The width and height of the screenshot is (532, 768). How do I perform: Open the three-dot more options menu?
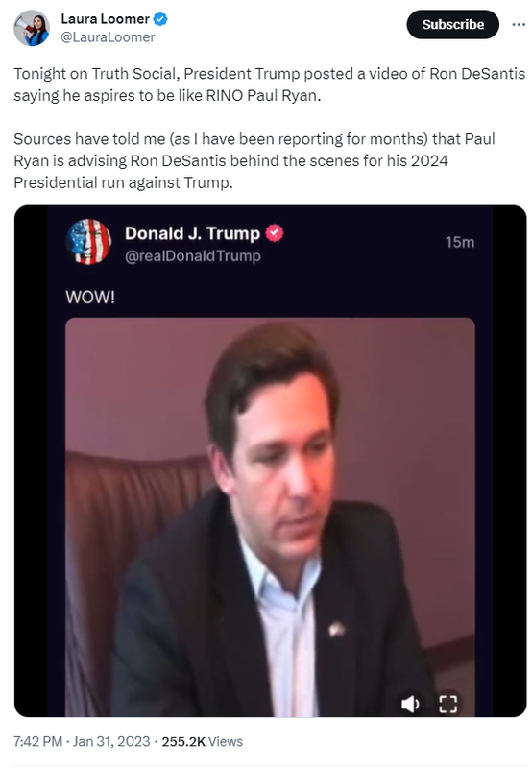point(519,25)
